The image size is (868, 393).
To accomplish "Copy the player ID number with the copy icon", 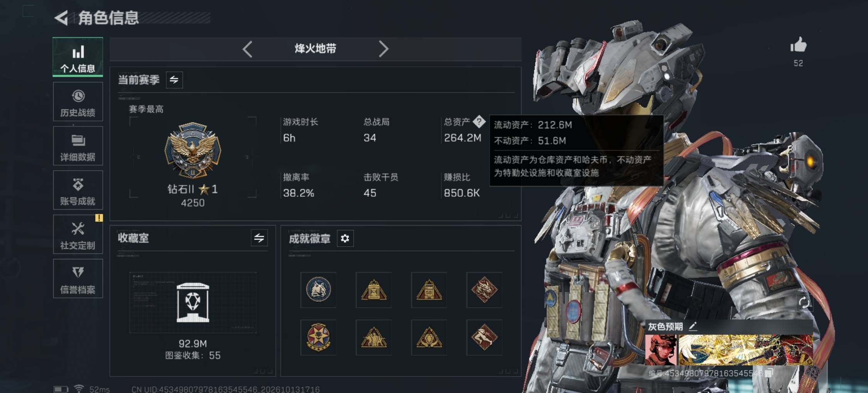I will (x=769, y=373).
